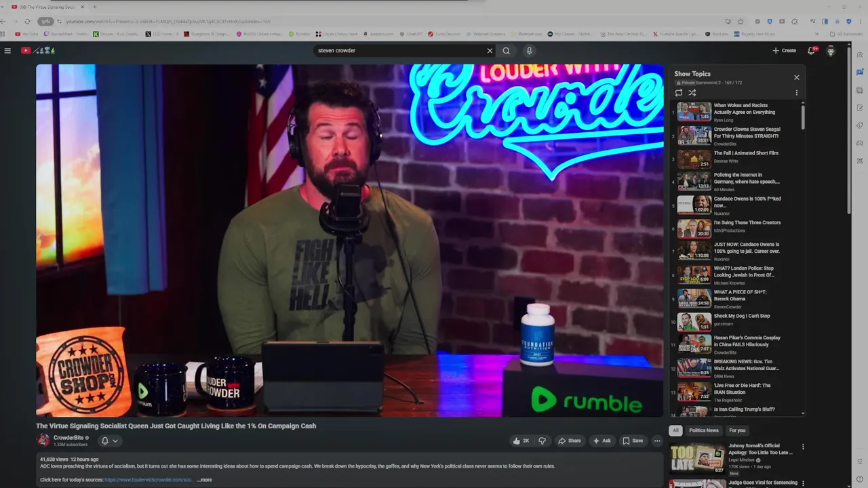Pause the video by clicking the player
The image size is (868, 488).
tap(350, 240)
